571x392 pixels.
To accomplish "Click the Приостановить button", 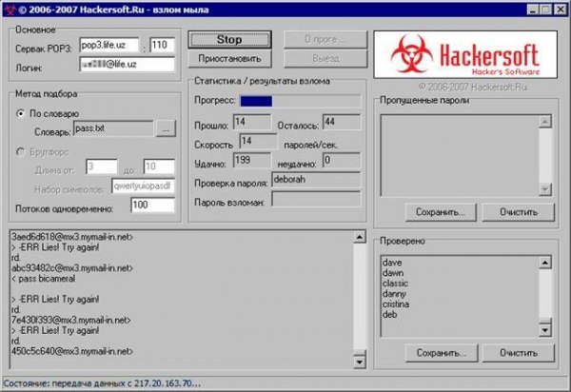I will point(229,59).
